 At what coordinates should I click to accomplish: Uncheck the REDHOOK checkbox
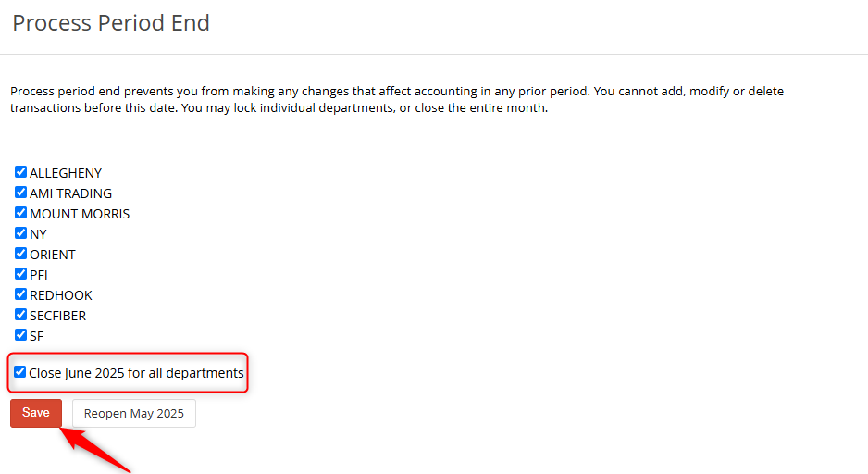click(20, 294)
